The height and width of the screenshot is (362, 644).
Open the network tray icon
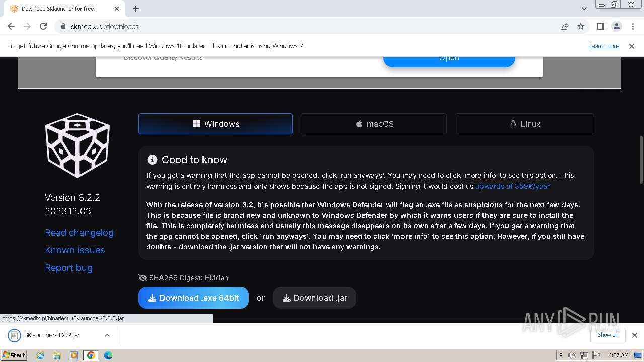[584, 355]
